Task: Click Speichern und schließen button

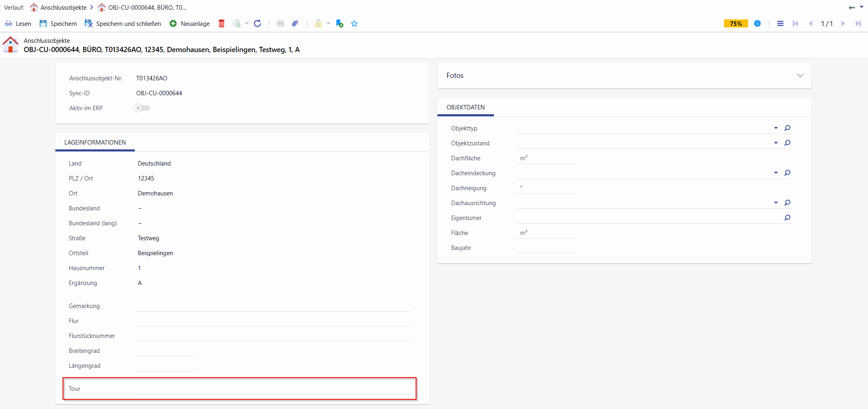Action: point(123,23)
